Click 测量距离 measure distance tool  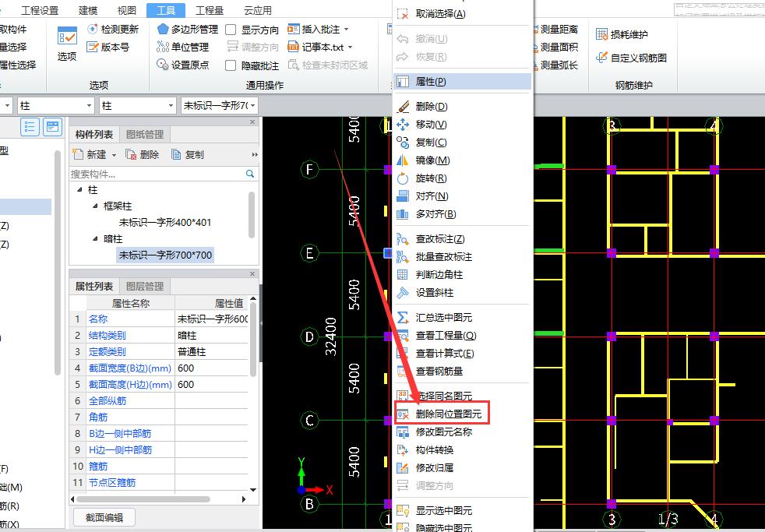tap(557, 30)
